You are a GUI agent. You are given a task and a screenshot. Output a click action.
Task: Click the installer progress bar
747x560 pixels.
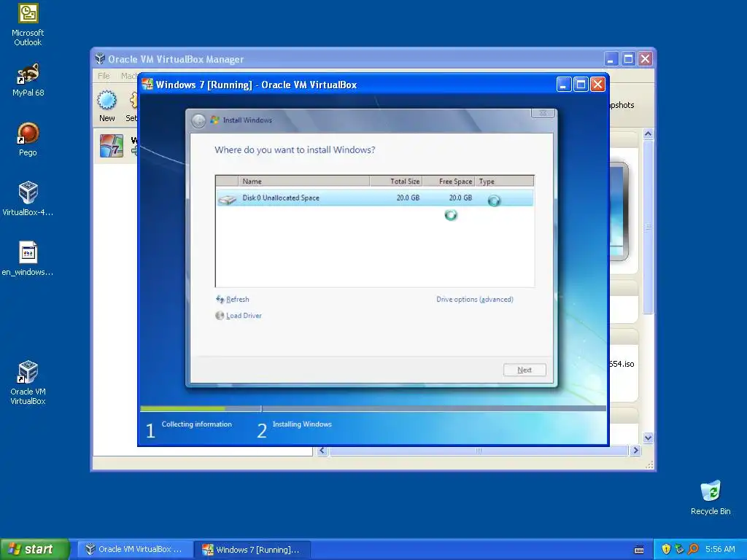(x=373, y=408)
